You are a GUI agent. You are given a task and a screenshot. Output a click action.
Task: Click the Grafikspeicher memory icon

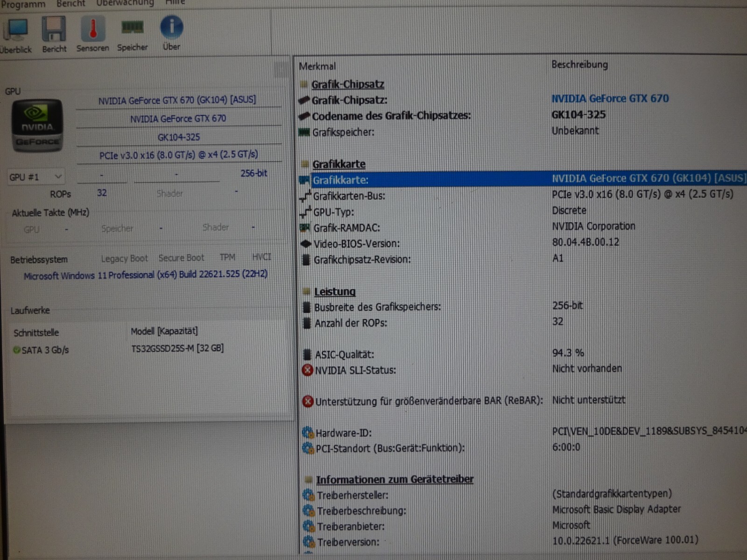pos(304,132)
